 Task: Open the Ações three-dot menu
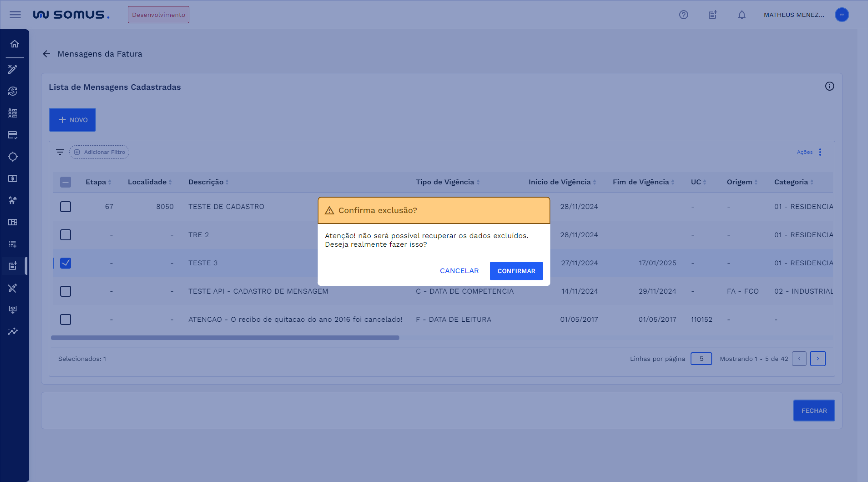pyautogui.click(x=820, y=152)
